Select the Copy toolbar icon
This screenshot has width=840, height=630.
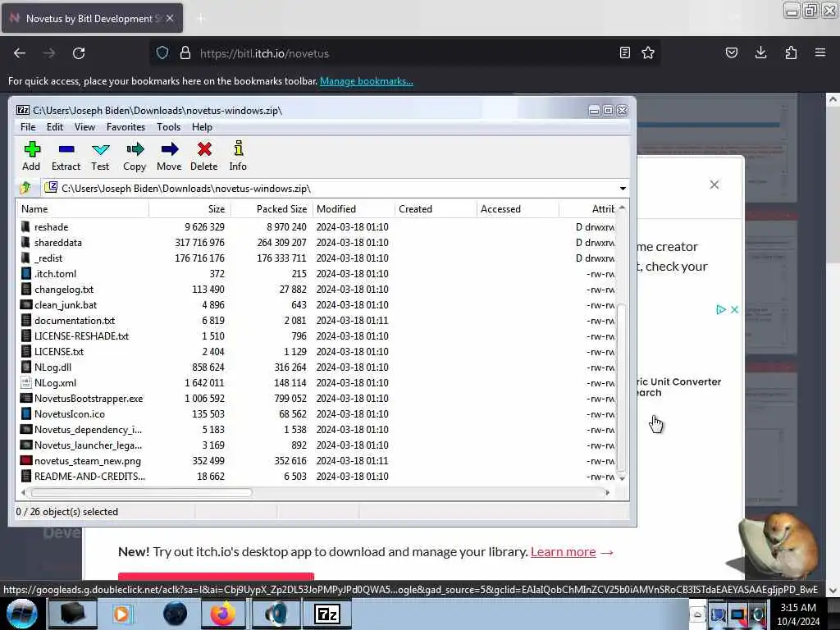point(135,156)
